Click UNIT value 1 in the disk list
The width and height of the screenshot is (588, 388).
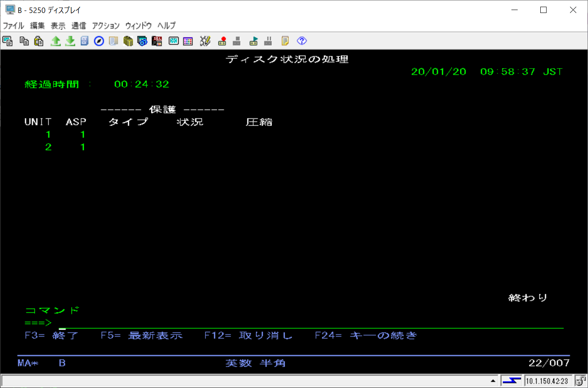coord(49,134)
